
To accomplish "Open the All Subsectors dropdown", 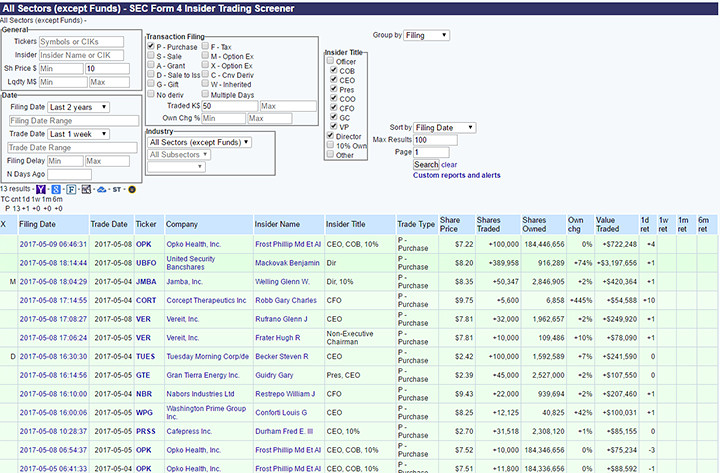I will 179,155.
